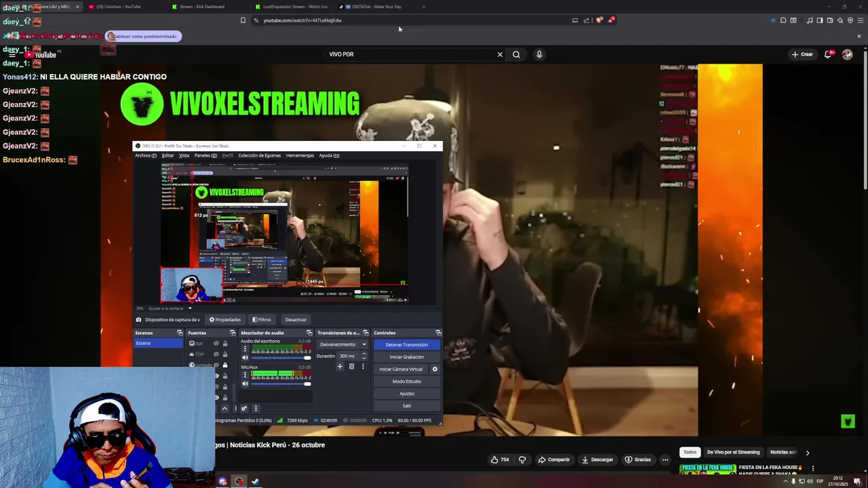Open OBS Vista menu
The image size is (868, 488).
click(x=184, y=155)
